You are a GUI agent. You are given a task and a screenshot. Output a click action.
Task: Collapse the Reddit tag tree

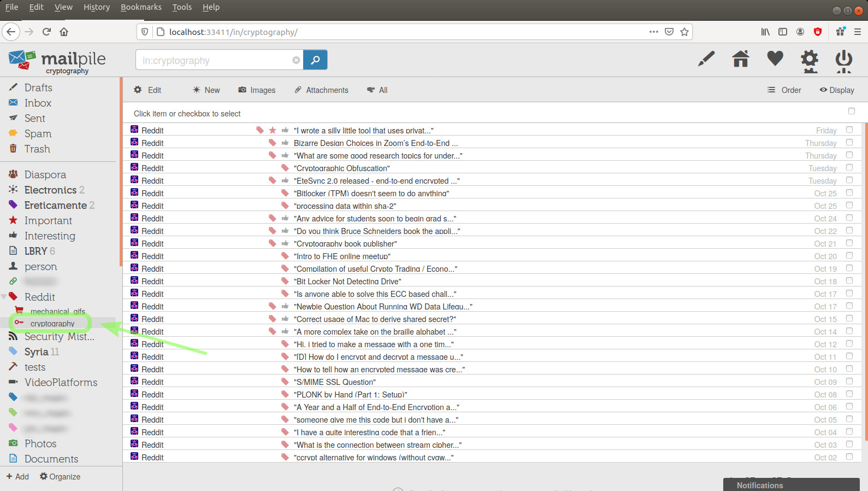[x=4, y=297]
